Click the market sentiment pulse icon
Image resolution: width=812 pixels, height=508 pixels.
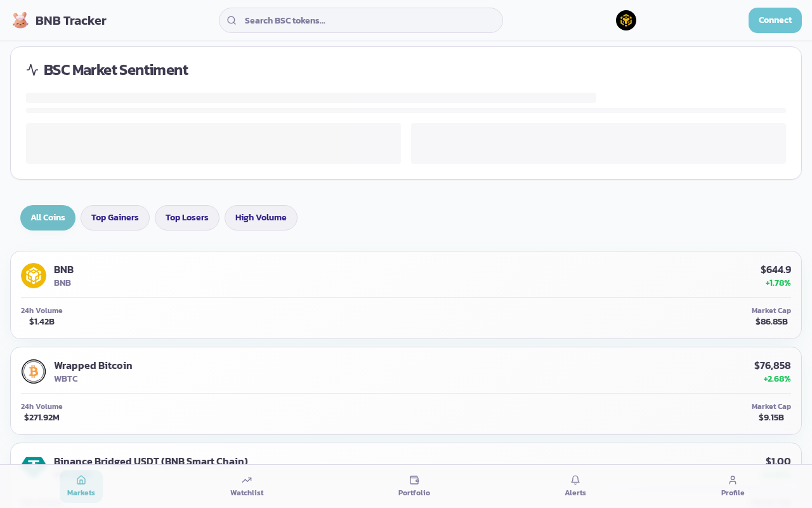32,70
